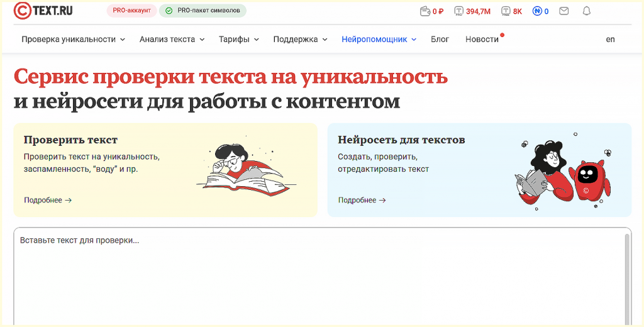644x327 pixels.
Task: Open the Проверка уникальности menu
Action: pos(69,40)
